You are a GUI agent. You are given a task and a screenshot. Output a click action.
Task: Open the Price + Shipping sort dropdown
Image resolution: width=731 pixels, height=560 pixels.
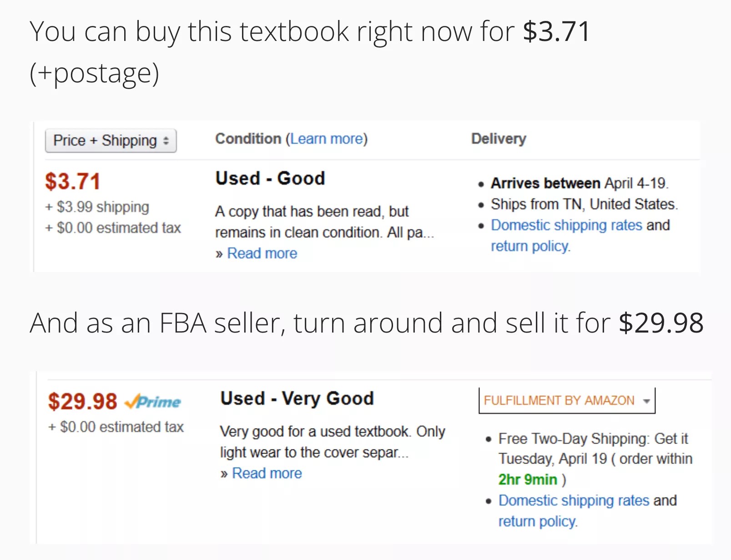(111, 141)
